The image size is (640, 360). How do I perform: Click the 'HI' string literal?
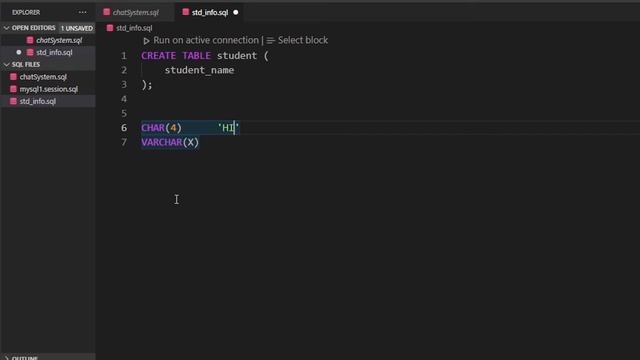(228, 128)
